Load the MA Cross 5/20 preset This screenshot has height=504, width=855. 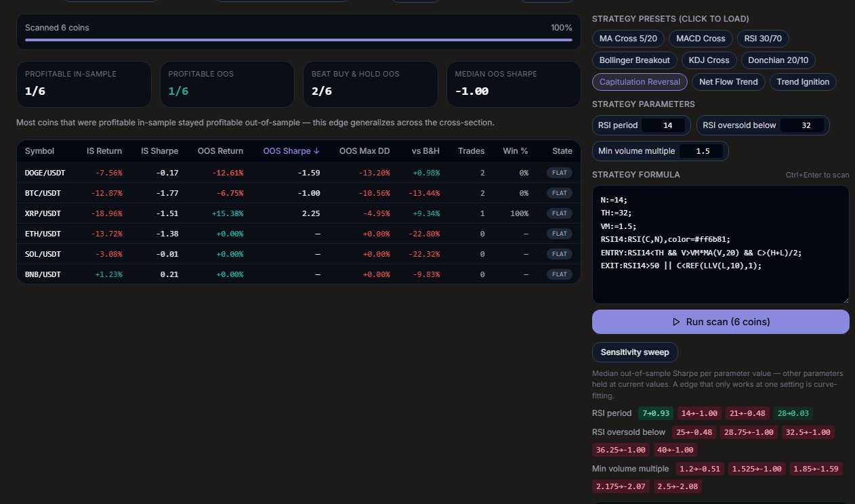point(628,39)
